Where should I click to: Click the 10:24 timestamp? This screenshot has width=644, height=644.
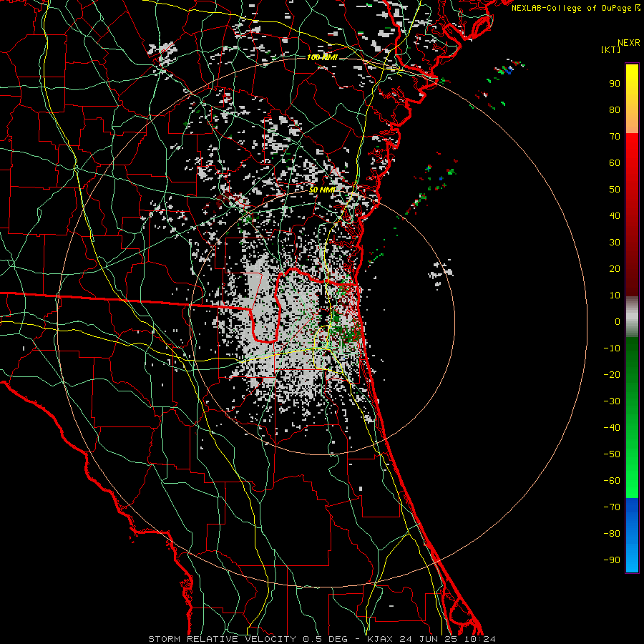point(479,639)
